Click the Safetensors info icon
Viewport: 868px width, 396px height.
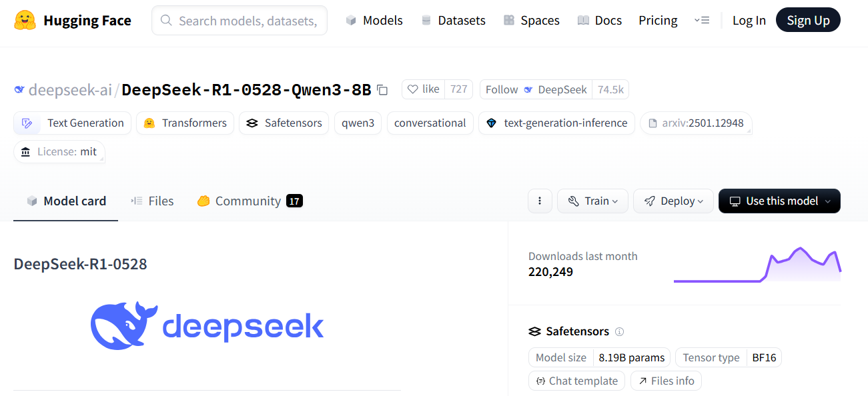click(619, 331)
